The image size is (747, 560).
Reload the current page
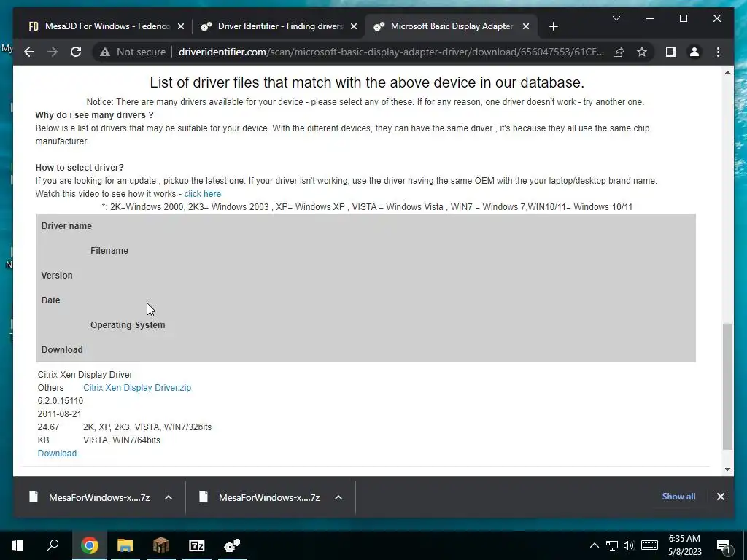click(76, 52)
